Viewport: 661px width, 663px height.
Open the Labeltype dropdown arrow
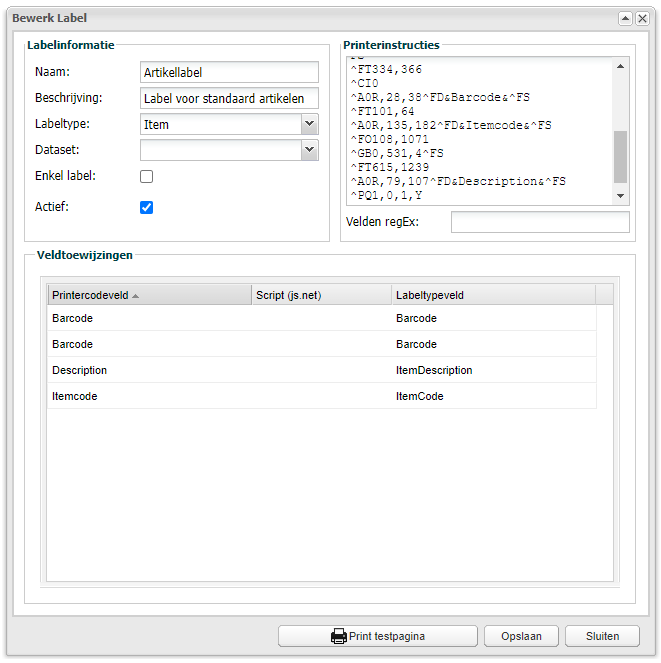click(310, 124)
